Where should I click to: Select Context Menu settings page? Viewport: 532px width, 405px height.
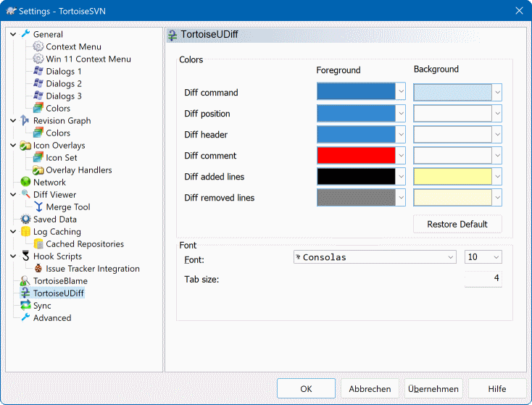[73, 46]
